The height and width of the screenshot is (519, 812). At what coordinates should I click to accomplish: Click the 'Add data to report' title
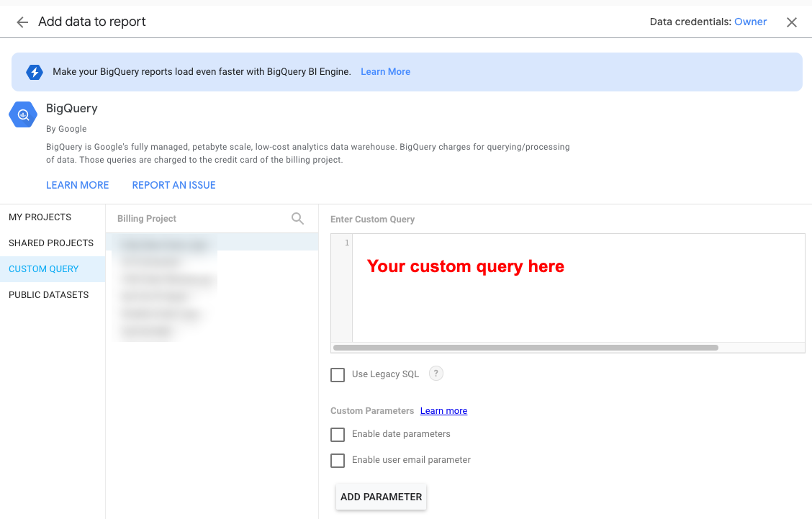pos(92,22)
